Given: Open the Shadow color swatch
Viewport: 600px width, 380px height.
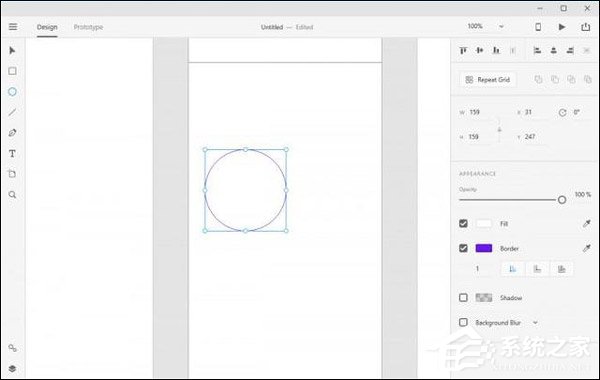Looking at the screenshot, I should click(x=484, y=297).
